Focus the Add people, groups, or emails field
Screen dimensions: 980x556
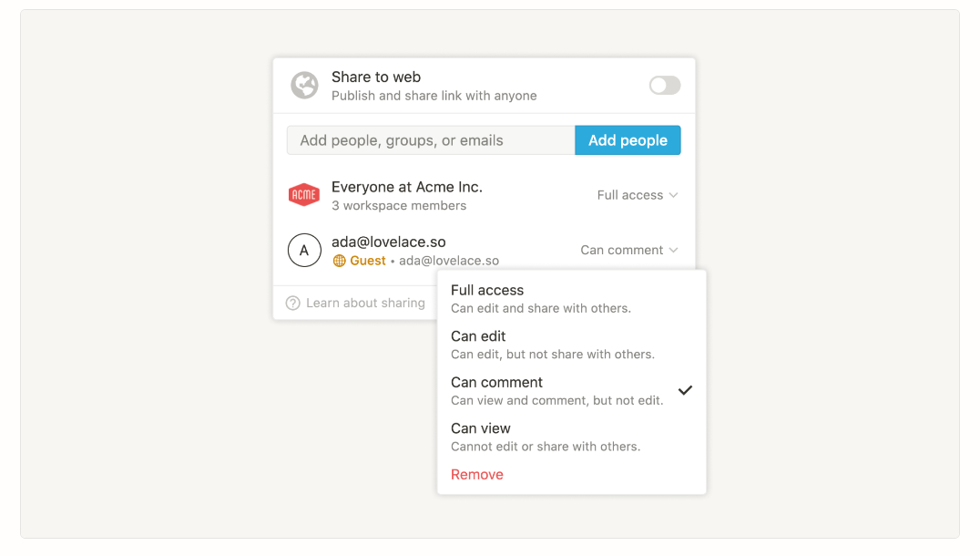pyautogui.click(x=430, y=140)
